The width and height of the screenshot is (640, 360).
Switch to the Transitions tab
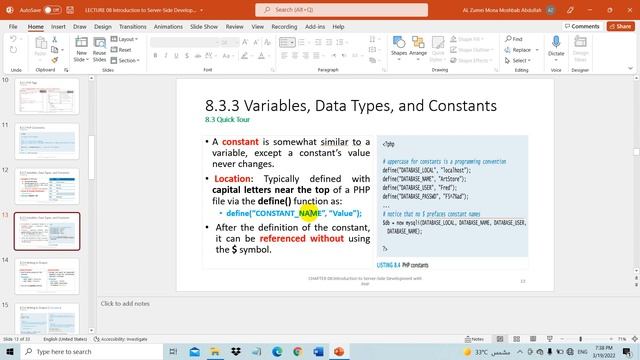133,27
